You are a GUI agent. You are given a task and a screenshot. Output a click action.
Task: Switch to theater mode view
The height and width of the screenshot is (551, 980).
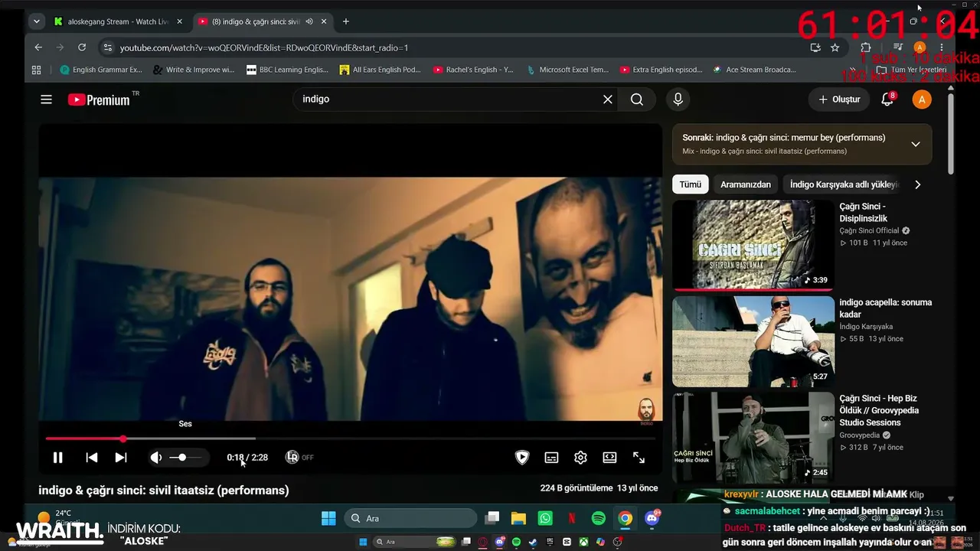point(609,458)
